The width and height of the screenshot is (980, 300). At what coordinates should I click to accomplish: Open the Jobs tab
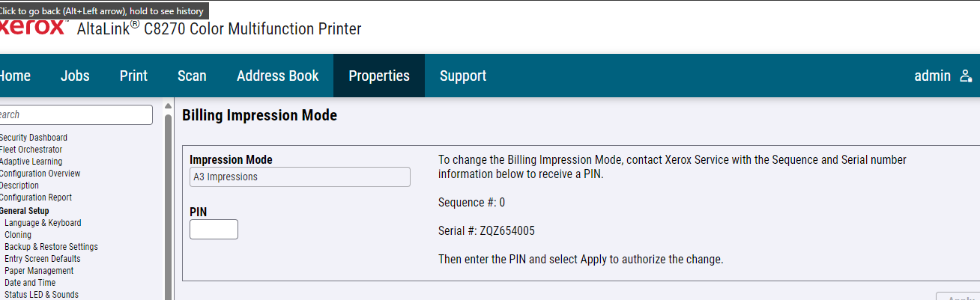(75, 76)
